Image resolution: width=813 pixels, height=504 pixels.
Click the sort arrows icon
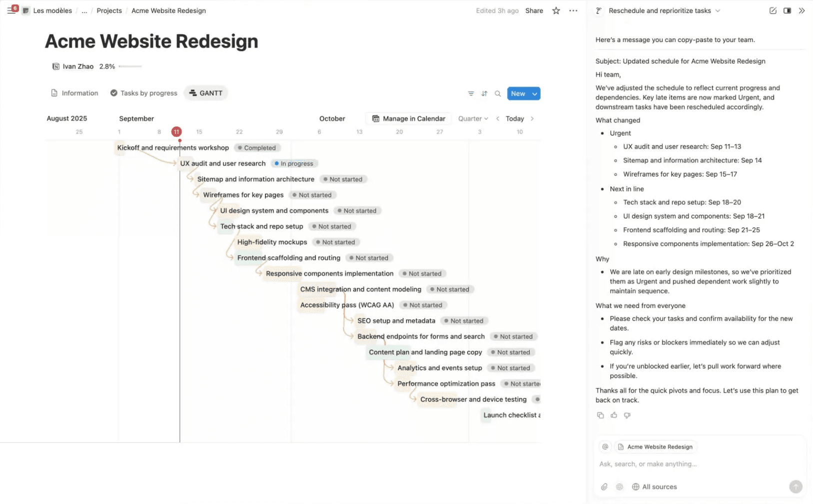click(x=484, y=93)
